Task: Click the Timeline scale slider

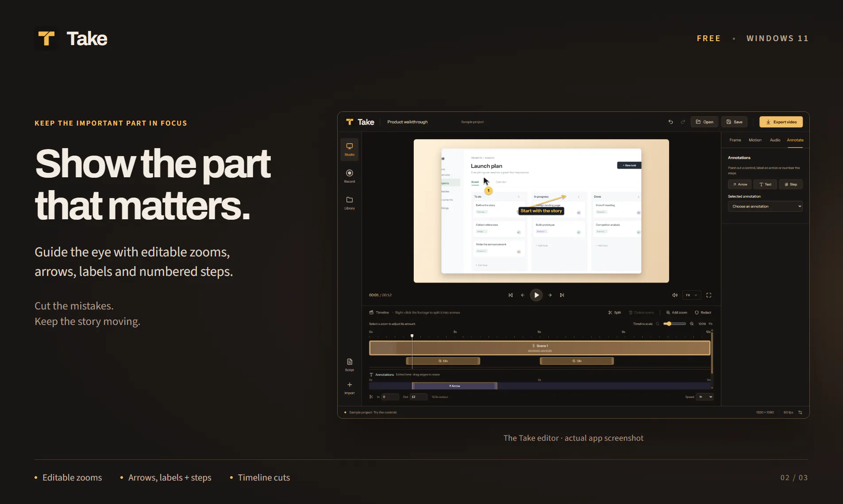Action: pyautogui.click(x=675, y=324)
